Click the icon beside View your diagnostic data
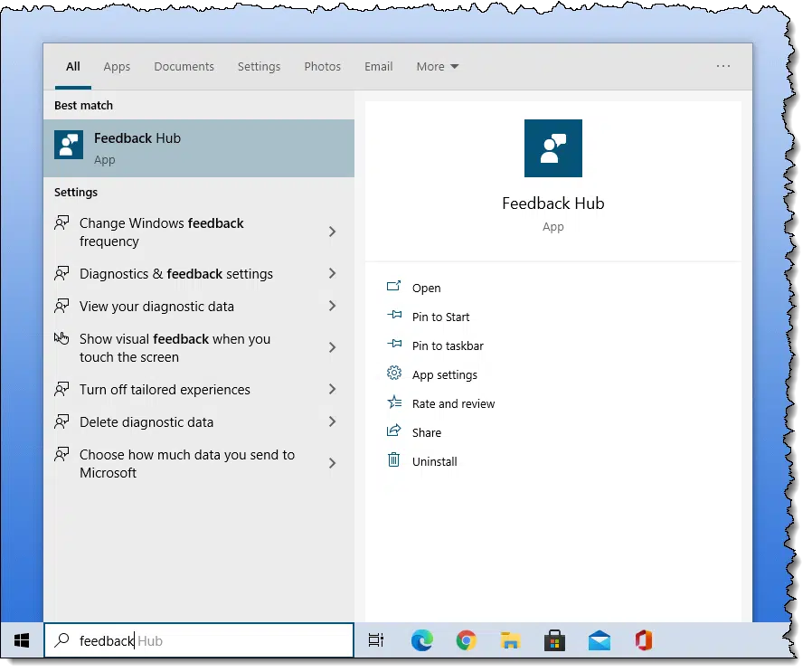The height and width of the screenshot is (672, 812). [x=61, y=306]
